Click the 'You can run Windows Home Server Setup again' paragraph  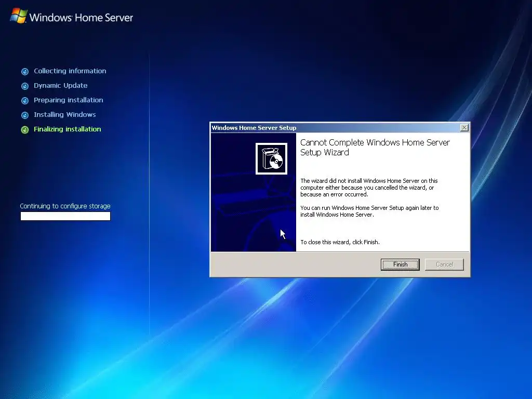coord(369,211)
